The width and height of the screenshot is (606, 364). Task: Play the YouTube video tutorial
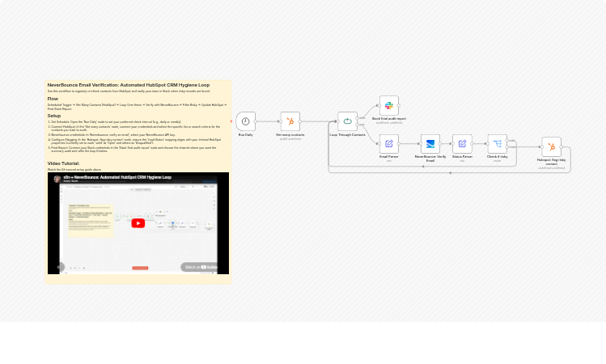click(x=138, y=223)
